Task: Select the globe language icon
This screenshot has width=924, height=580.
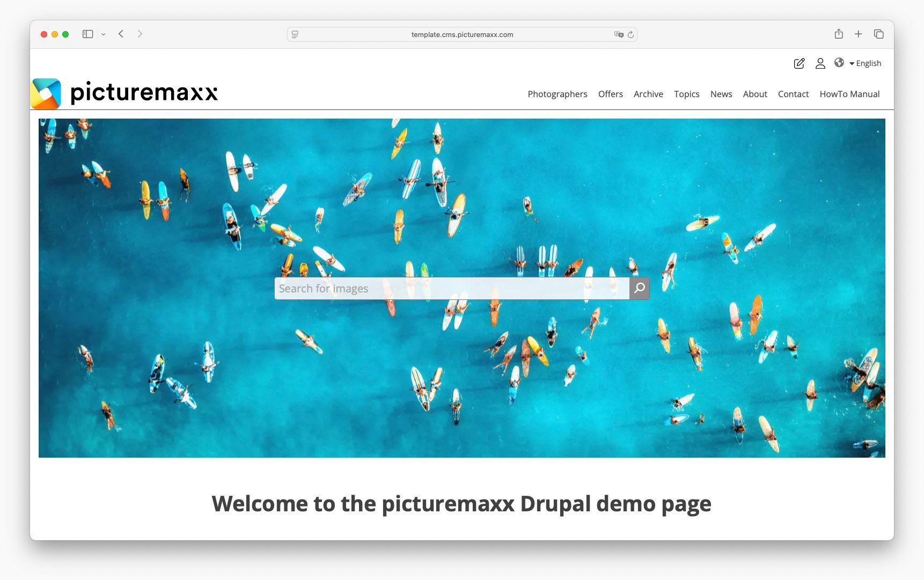Action: point(840,63)
